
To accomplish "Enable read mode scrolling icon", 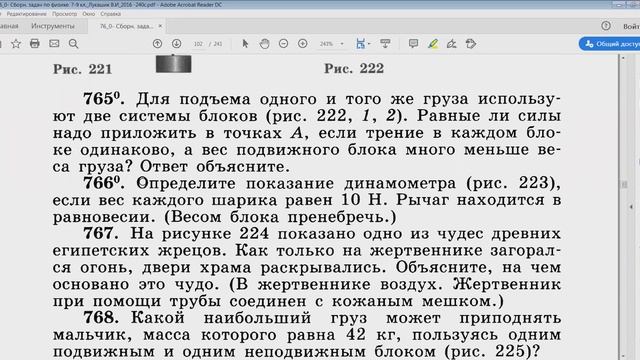I will pos(385,44).
